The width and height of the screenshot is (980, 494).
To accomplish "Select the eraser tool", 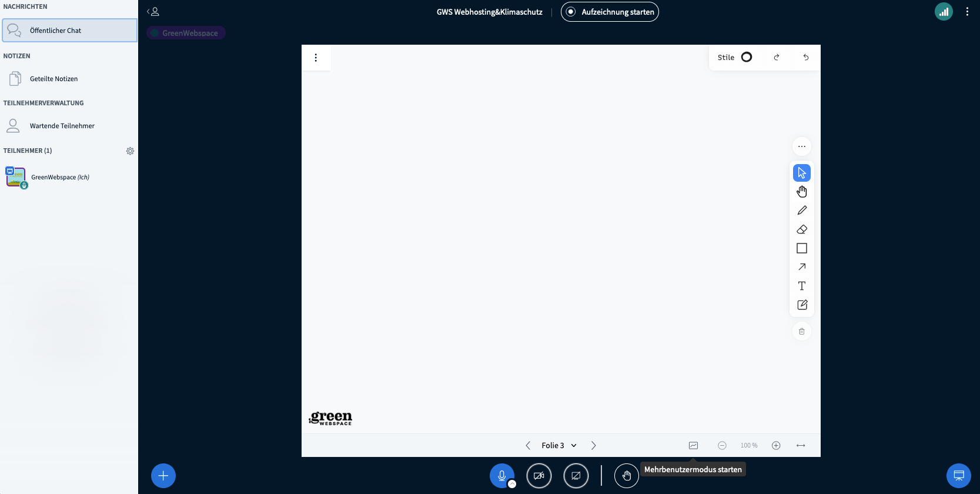I will pos(802,229).
